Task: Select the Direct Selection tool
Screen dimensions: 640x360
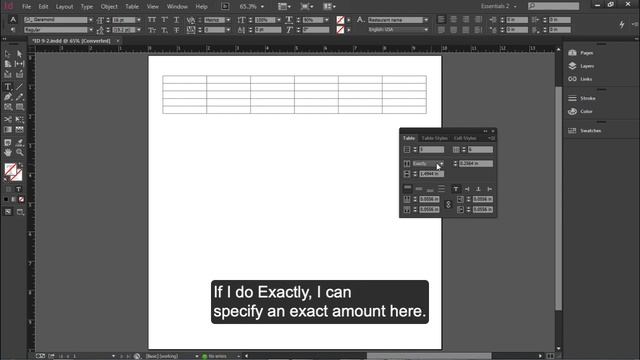Action: [x=19, y=54]
